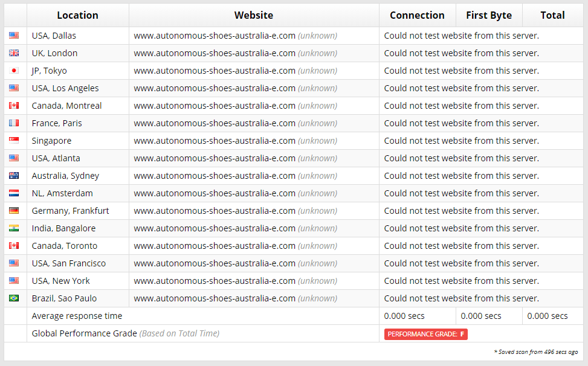The image size is (588, 366).
Task: Click the US flag beside USA, Atlanta
Action: [14, 158]
